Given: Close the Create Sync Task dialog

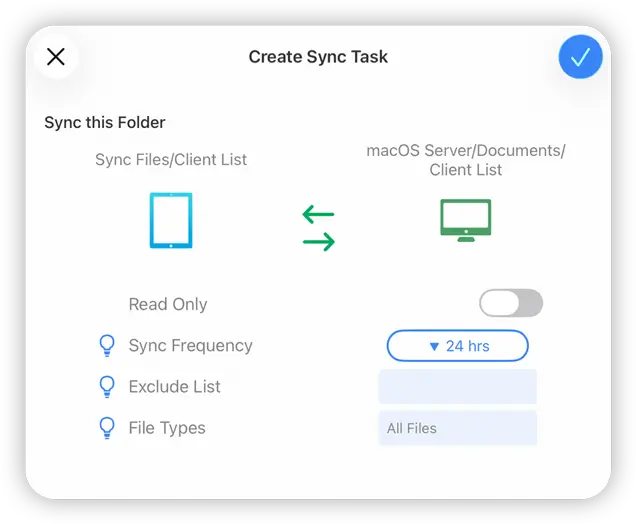Looking at the screenshot, I should coord(56,57).
